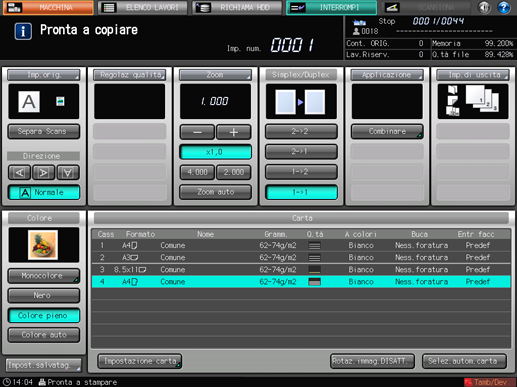Click the copy count 0001 display

[292, 45]
